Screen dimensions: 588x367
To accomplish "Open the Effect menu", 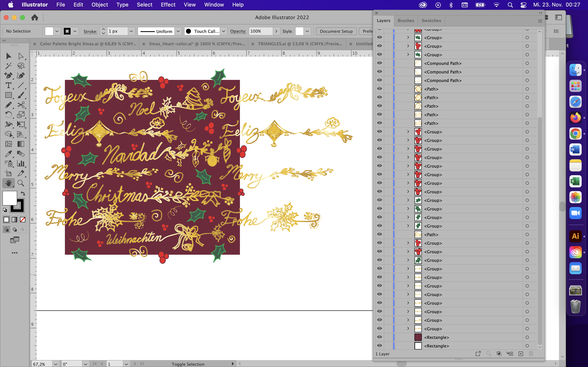I will coord(168,5).
